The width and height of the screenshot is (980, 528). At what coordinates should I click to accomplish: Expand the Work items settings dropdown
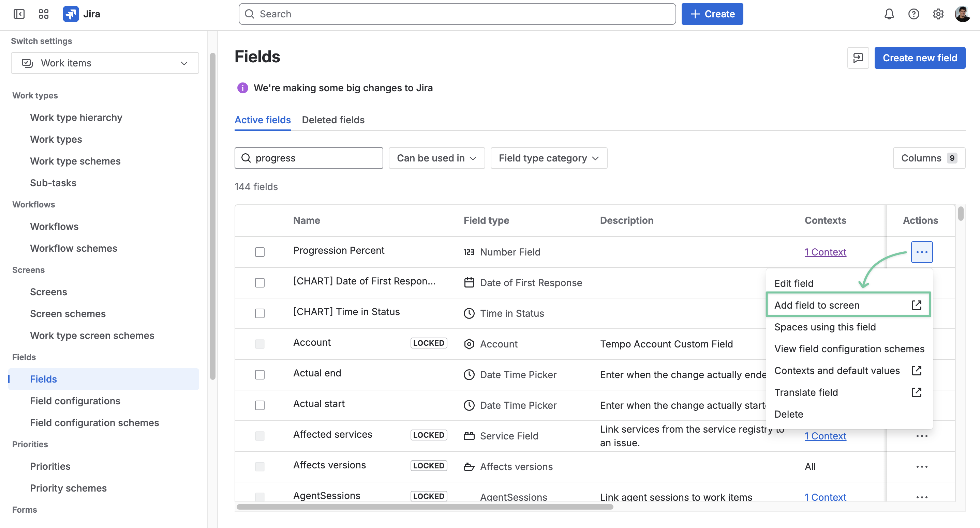[105, 63]
